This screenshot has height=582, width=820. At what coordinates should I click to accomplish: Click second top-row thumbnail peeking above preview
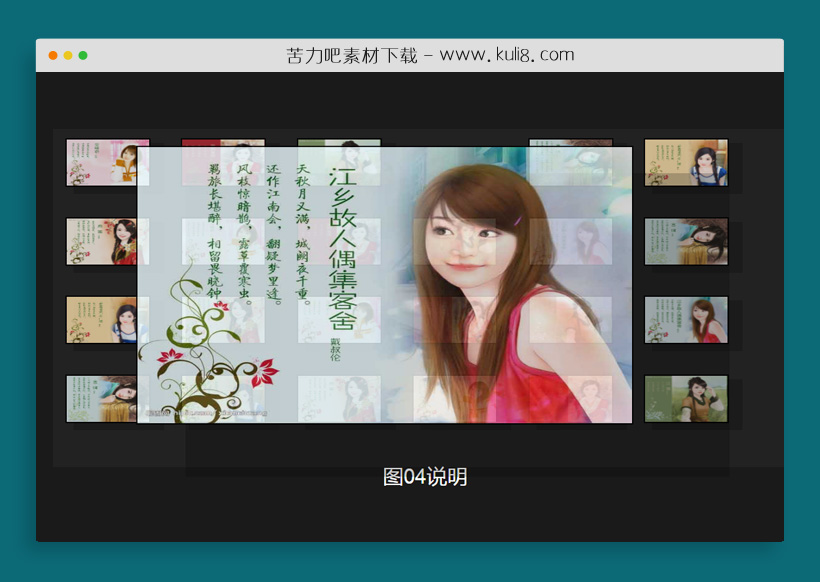(222, 142)
